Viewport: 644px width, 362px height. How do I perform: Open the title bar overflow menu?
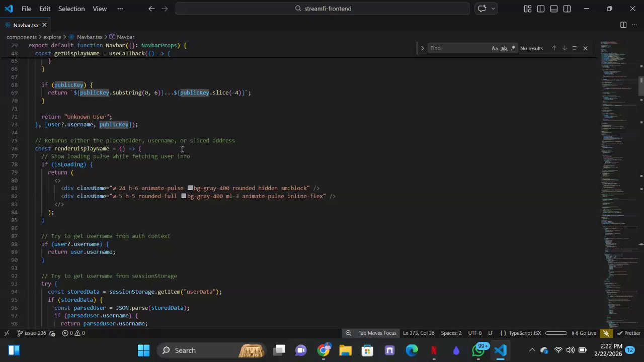[120, 9]
